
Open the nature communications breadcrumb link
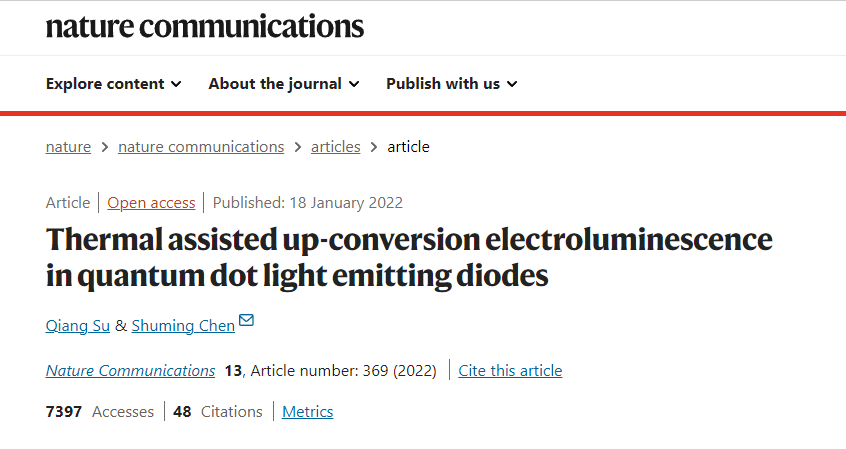201,146
